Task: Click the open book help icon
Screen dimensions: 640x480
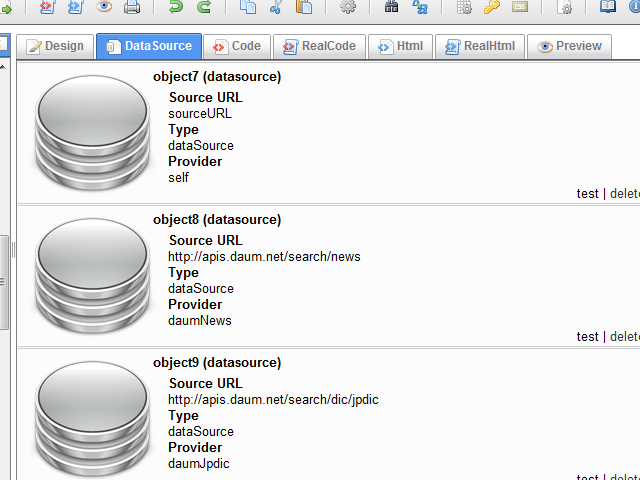Action: 608,8
